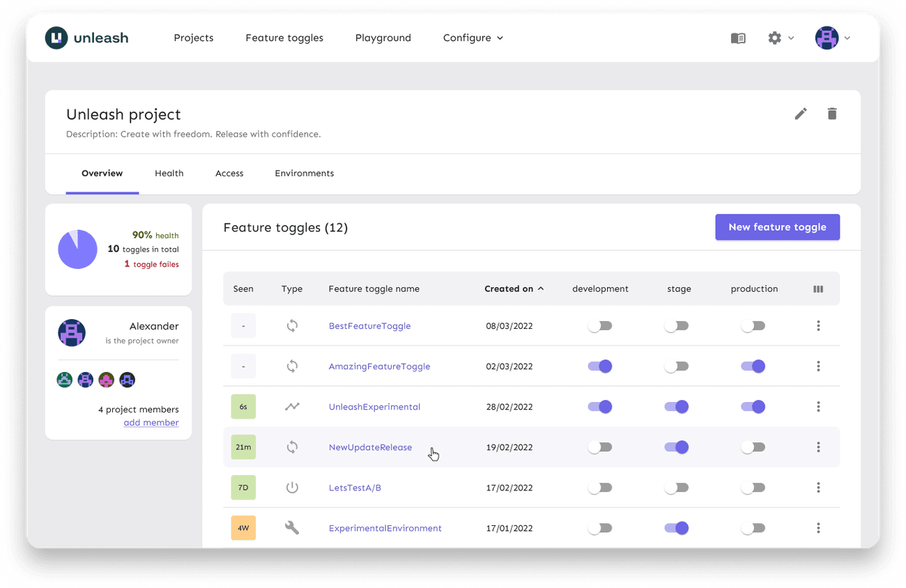The height and width of the screenshot is (588, 906).
Task: Disable ExperimentalEnvironment in stage
Action: (x=676, y=528)
